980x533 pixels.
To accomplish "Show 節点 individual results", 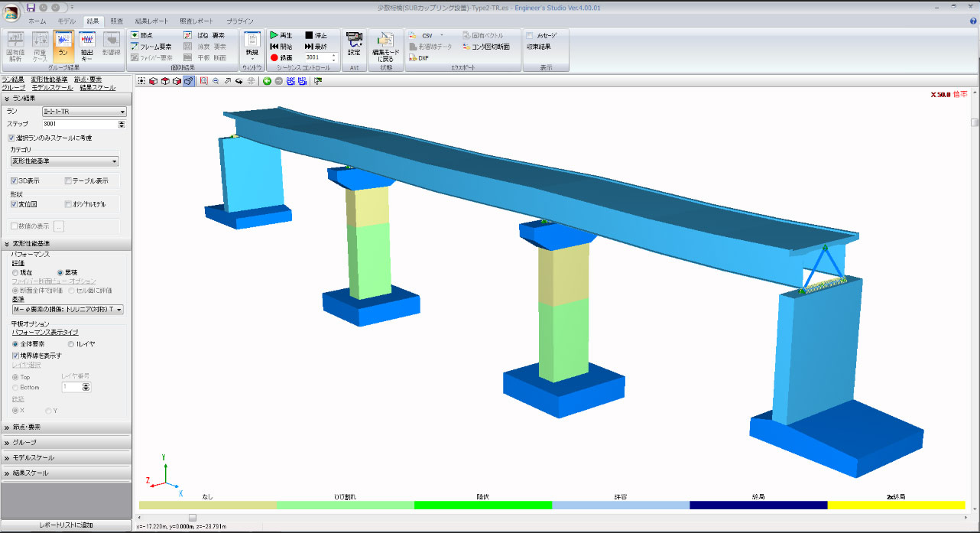I will [x=141, y=36].
